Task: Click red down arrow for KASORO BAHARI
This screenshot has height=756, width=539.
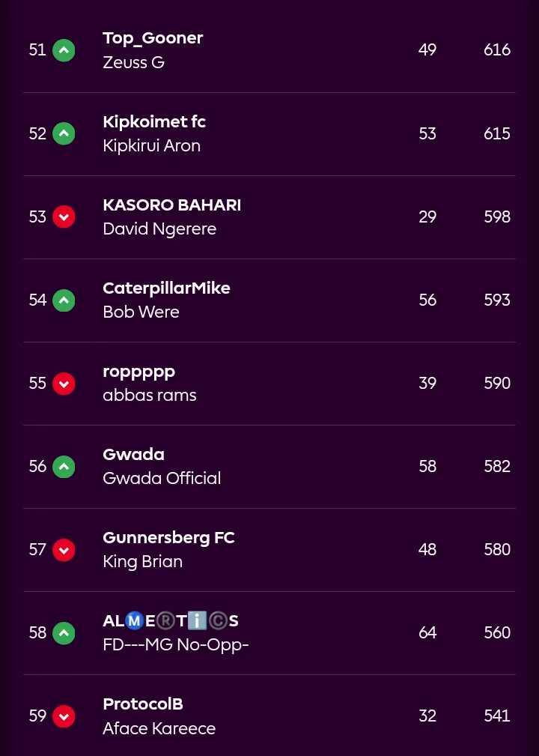Action: pyautogui.click(x=64, y=217)
